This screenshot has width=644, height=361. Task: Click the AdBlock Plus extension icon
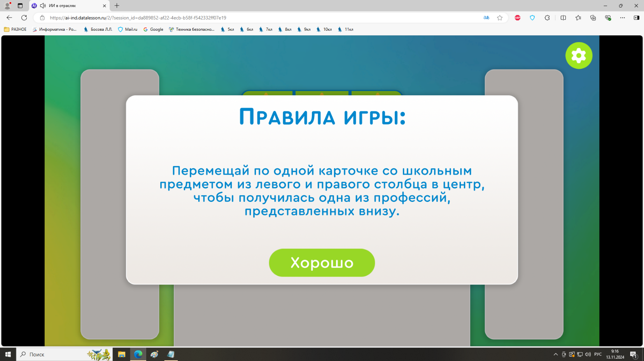[518, 18]
